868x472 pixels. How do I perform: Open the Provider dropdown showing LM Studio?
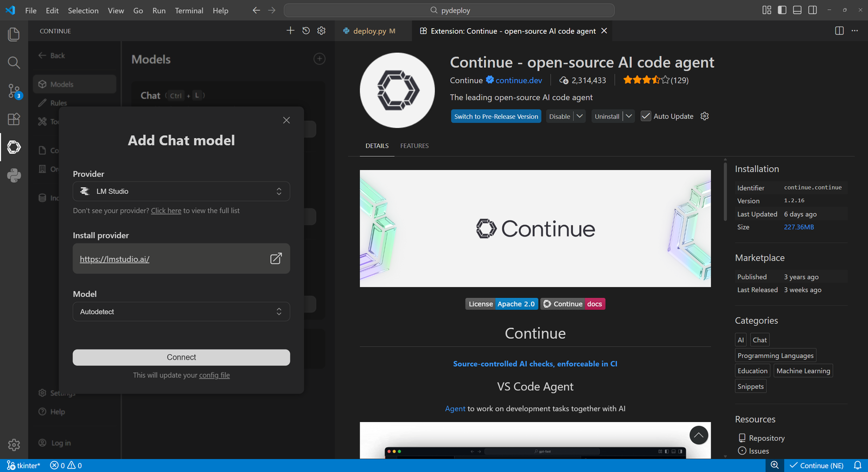tap(181, 192)
